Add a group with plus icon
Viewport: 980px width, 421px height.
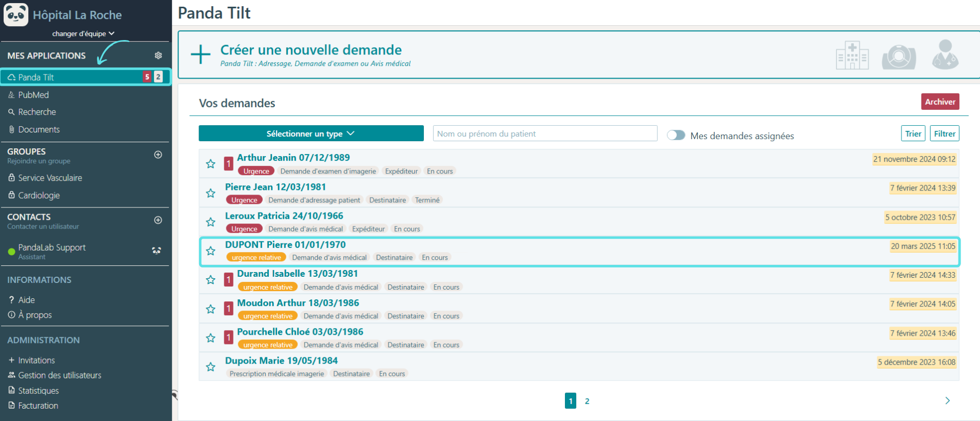pos(158,155)
